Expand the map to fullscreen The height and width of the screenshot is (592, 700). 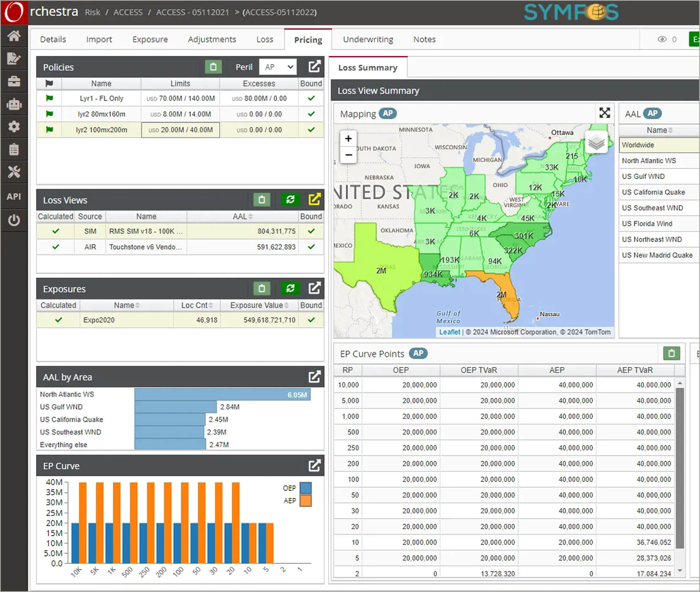(x=604, y=113)
